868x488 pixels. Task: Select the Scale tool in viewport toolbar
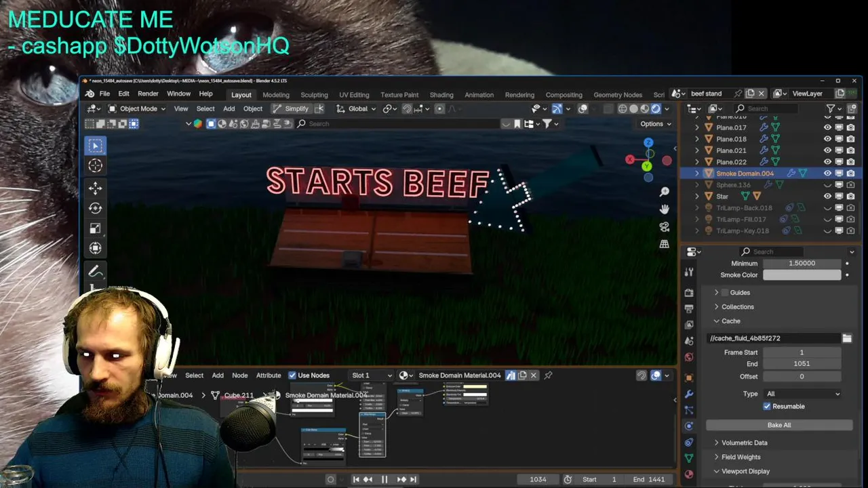(x=95, y=228)
